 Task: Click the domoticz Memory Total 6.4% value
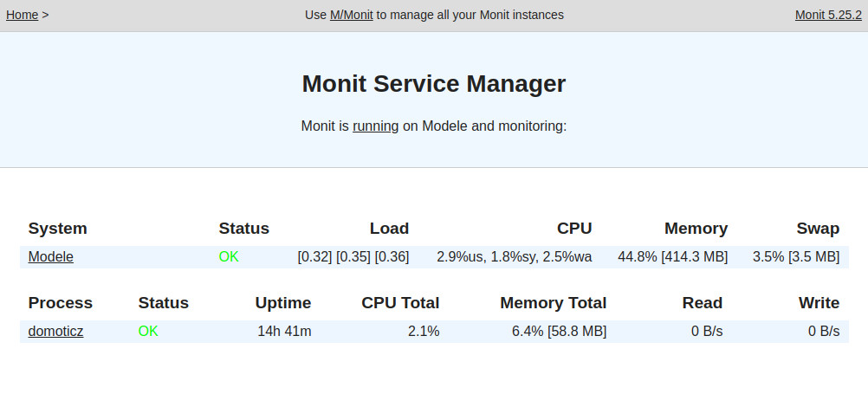click(x=559, y=331)
